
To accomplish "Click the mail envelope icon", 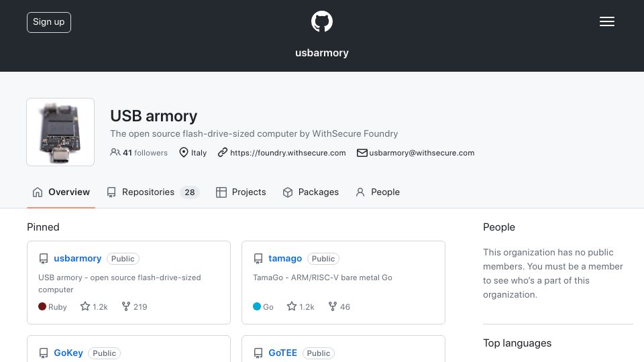I will (x=362, y=153).
